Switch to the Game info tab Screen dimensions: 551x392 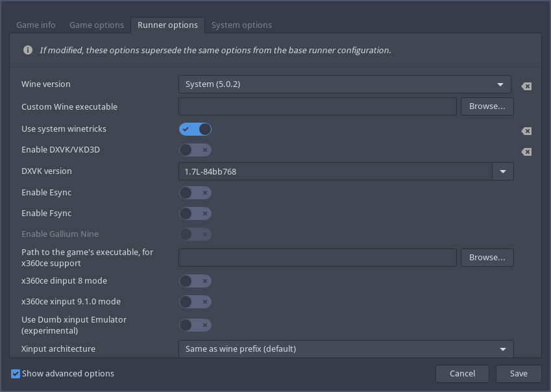click(36, 25)
